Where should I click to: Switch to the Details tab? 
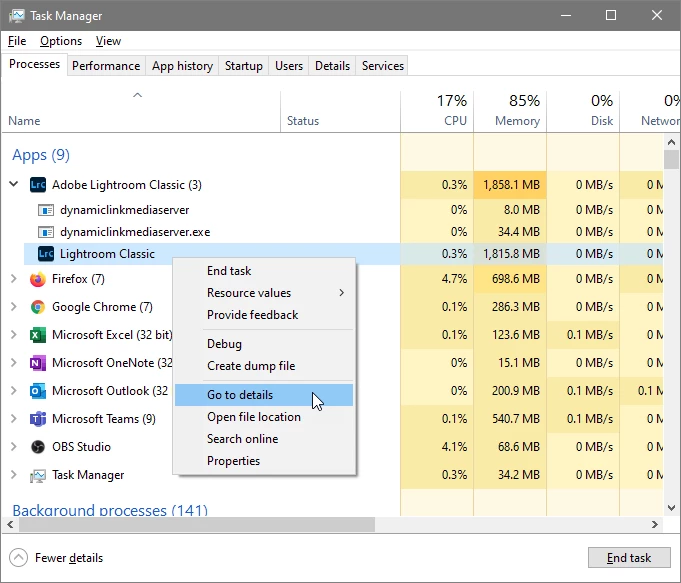332,66
